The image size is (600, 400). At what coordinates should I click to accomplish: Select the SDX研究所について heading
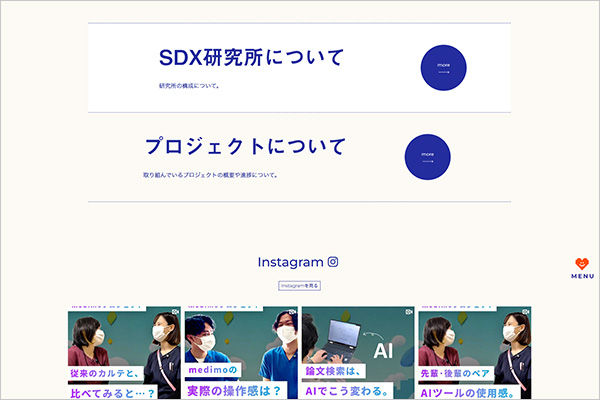(x=251, y=57)
